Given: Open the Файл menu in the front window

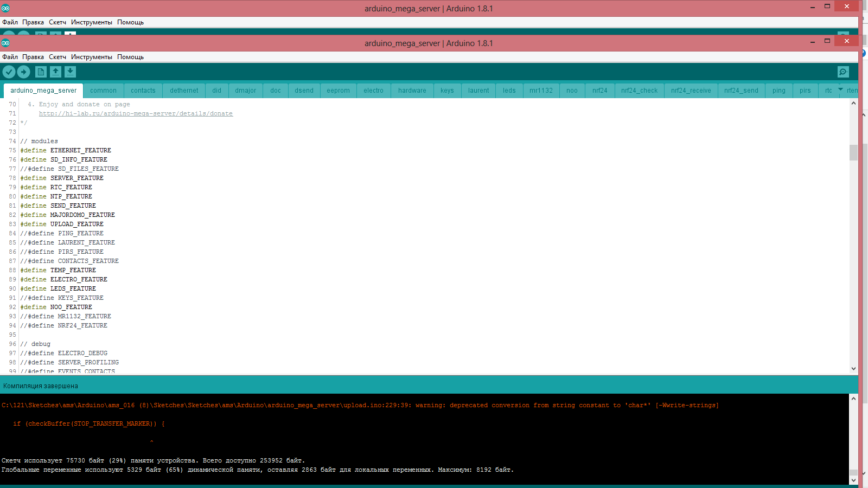Looking at the screenshot, I should click(x=10, y=57).
